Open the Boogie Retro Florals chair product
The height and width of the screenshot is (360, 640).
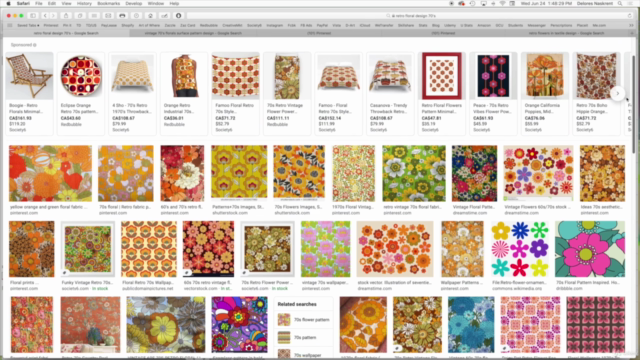(x=29, y=93)
